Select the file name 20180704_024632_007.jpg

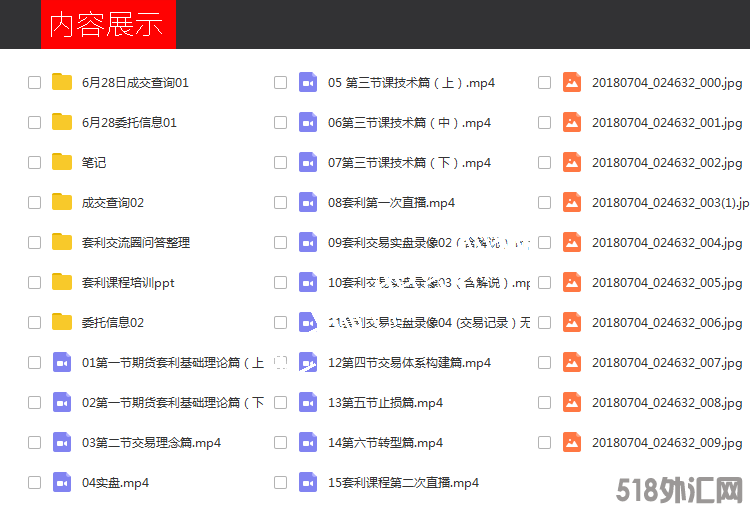click(667, 362)
